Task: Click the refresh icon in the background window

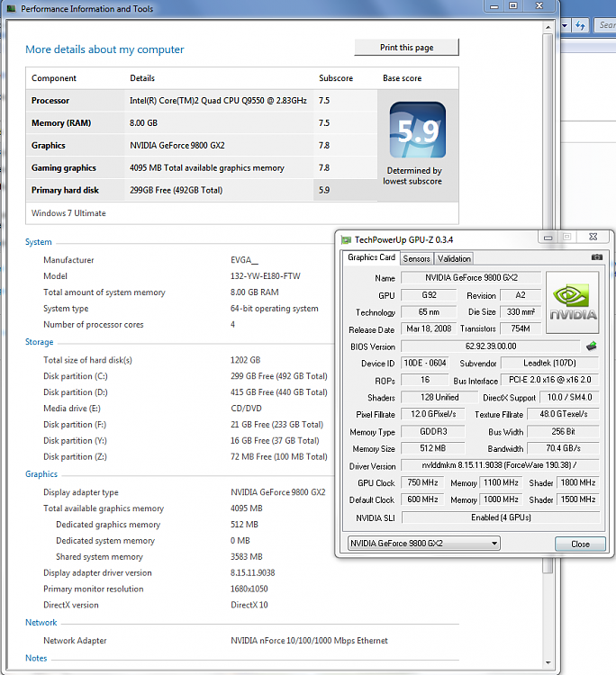Action: 581,25
